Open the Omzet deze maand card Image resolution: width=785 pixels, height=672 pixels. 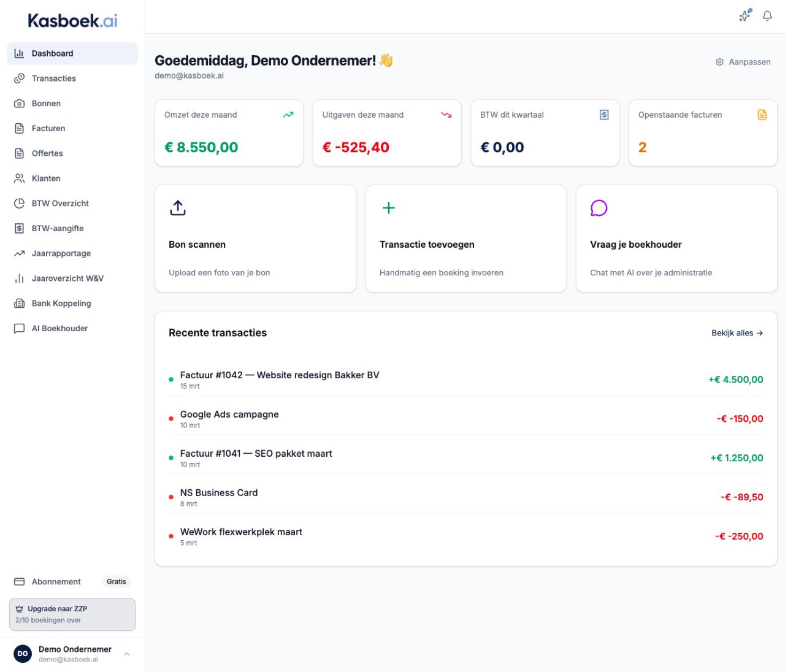pos(229,133)
